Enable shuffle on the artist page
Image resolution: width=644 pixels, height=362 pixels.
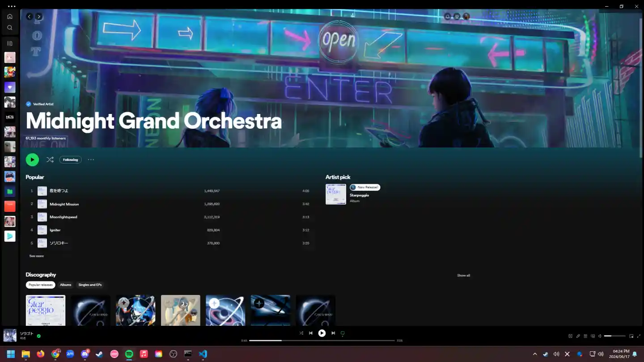(x=50, y=160)
